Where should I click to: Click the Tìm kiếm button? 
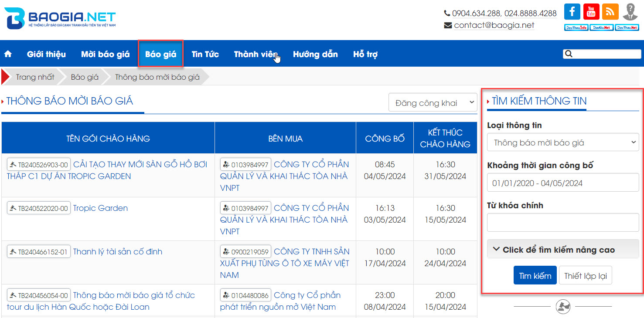click(x=535, y=275)
